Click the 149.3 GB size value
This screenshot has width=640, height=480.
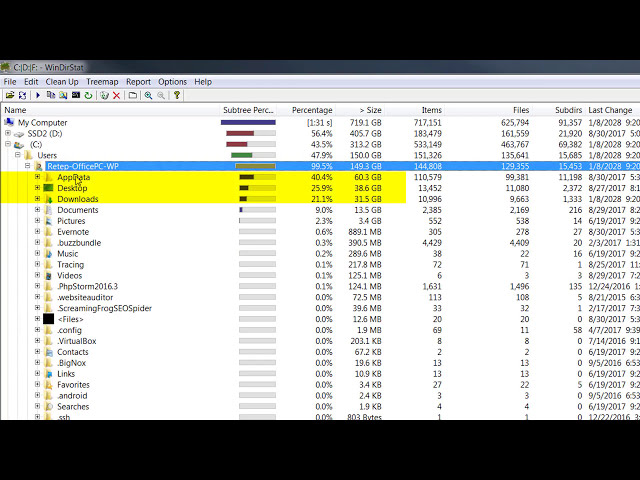(366, 166)
